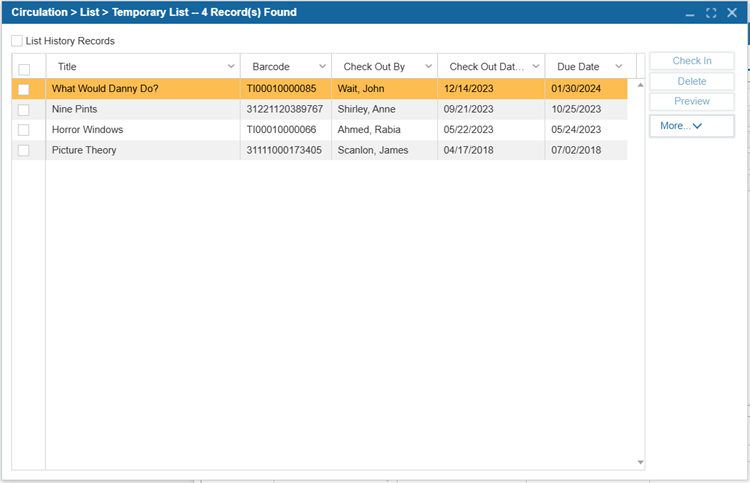Check the box for What Would Danny Do?

(x=23, y=89)
